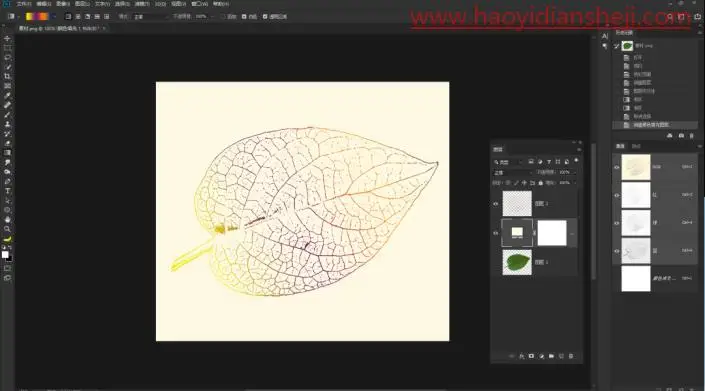Open the File menu
705x391 pixels.
tap(24, 4)
